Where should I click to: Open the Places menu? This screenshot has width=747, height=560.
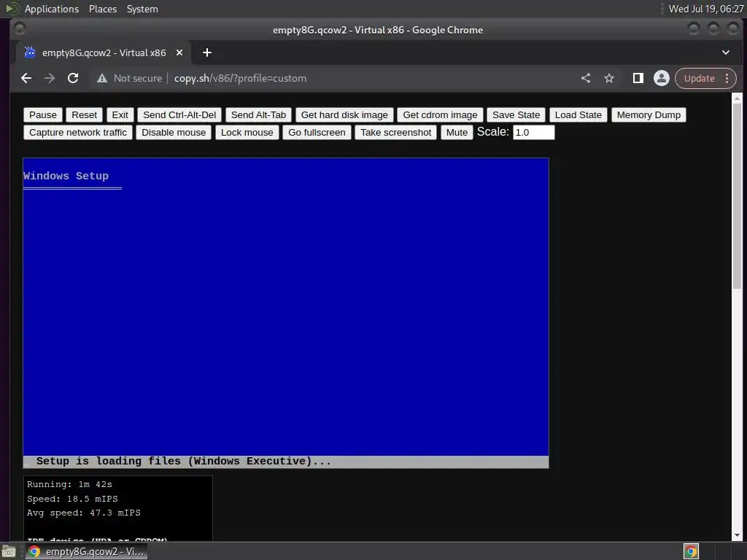[103, 9]
